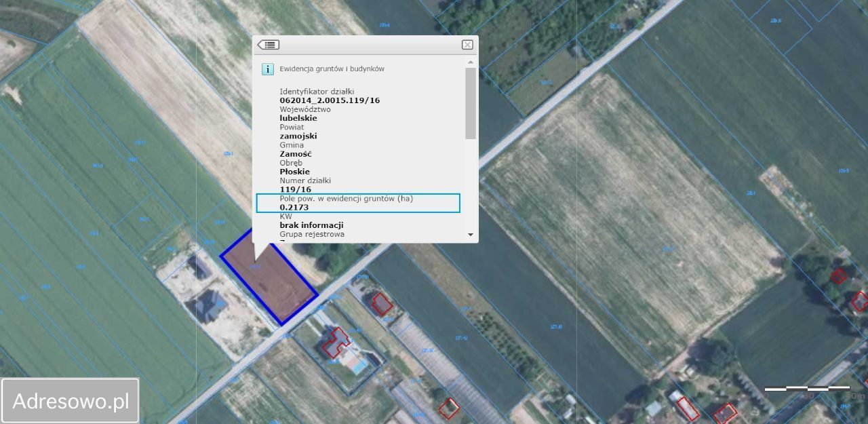Click the label 'Pole pow. w ewidencji gruntów (ha)'
The width and height of the screenshot is (868, 424).
pos(347,198)
